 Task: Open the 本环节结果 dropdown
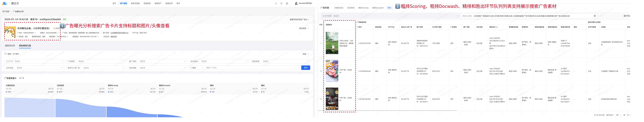coord(390,16)
